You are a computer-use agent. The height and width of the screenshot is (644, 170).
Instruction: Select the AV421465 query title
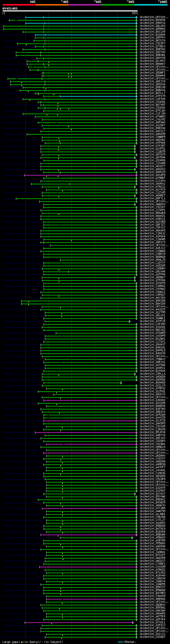10,9
